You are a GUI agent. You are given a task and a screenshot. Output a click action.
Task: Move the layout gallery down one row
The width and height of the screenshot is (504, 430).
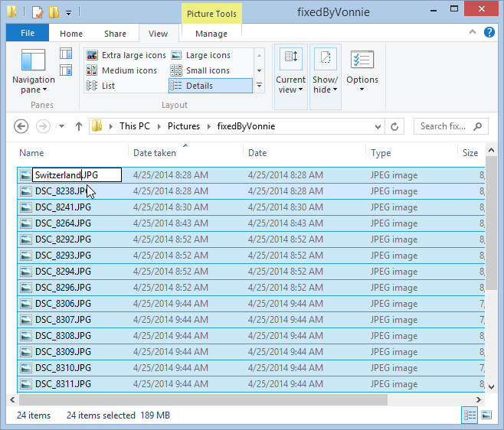coord(260,70)
